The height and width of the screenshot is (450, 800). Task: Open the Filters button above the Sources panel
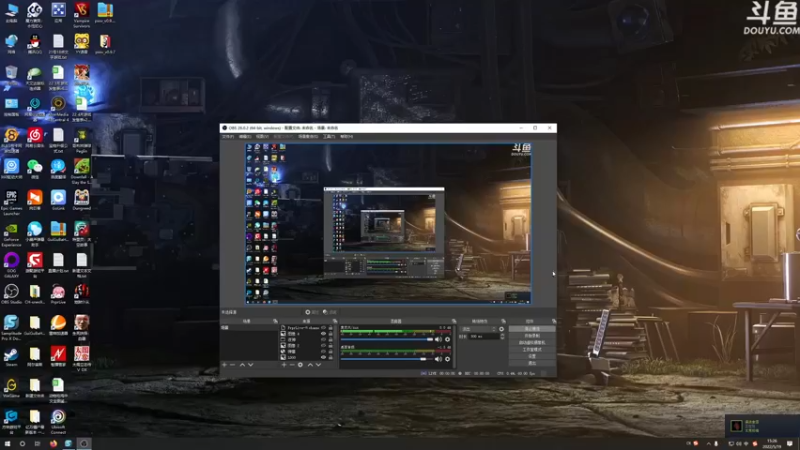(x=330, y=312)
